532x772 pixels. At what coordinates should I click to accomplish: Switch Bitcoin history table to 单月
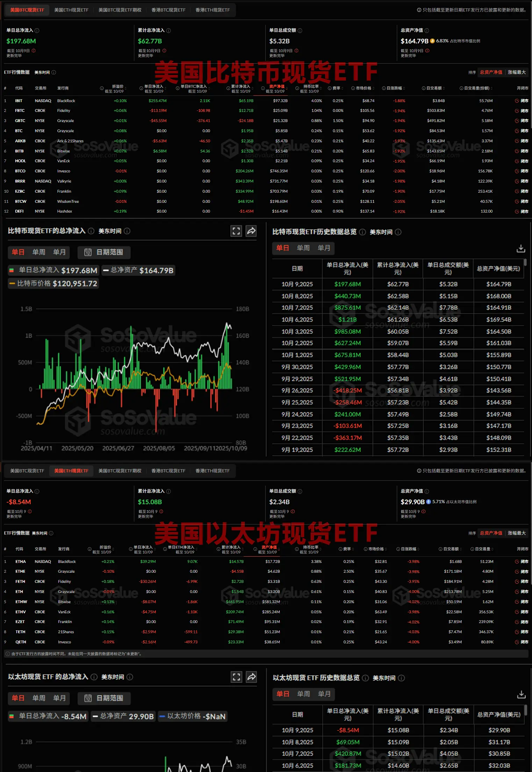click(324, 248)
